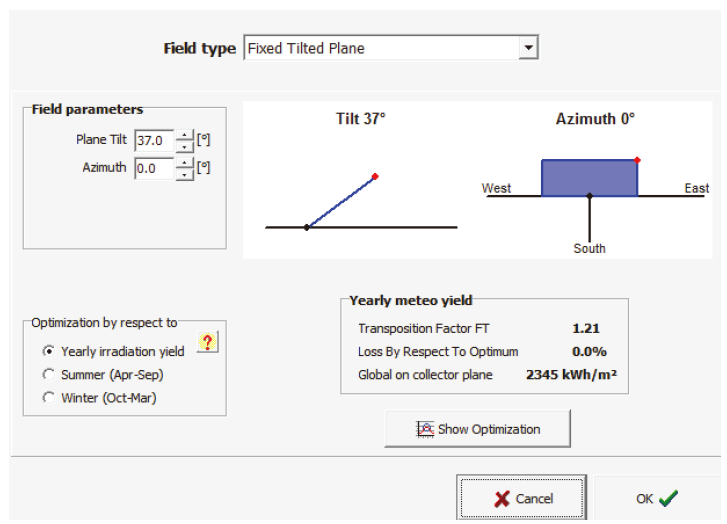Decrease Plane Tilt with down arrow
This screenshot has height=524, width=727.
184,147
